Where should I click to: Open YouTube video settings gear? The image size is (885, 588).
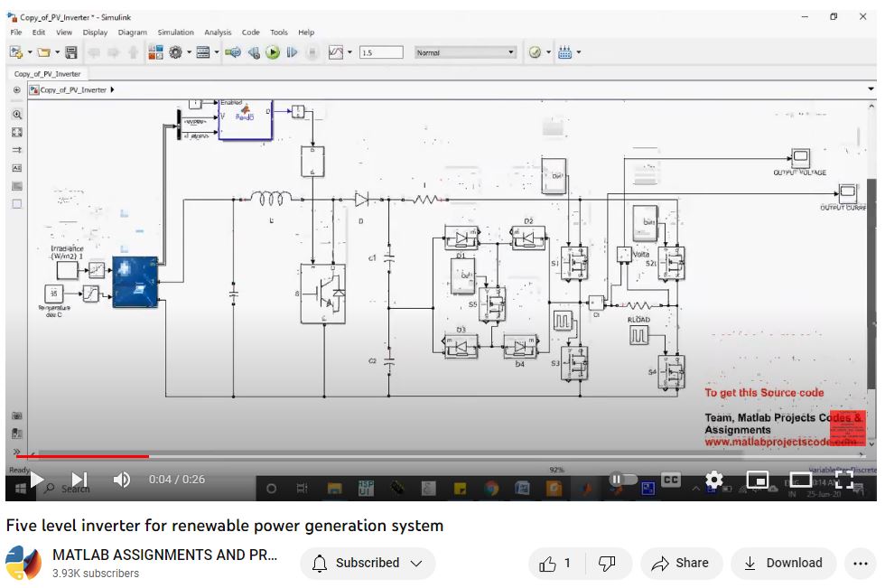[713, 480]
